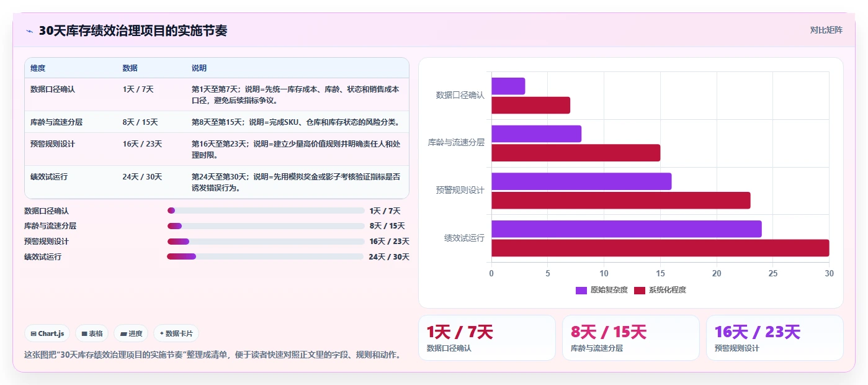This screenshot has width=868, height=385.
Task: Click the purple 预警规则设计 chart bar
Action: [581, 181]
